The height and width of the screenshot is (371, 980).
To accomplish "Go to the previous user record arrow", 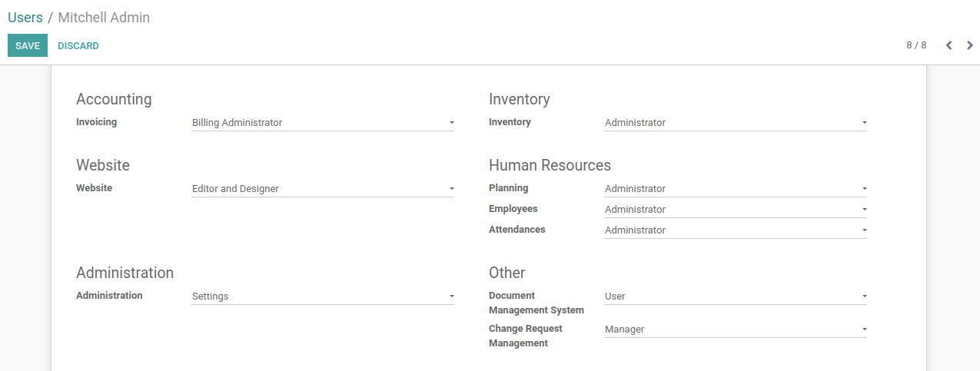I will click(x=948, y=45).
